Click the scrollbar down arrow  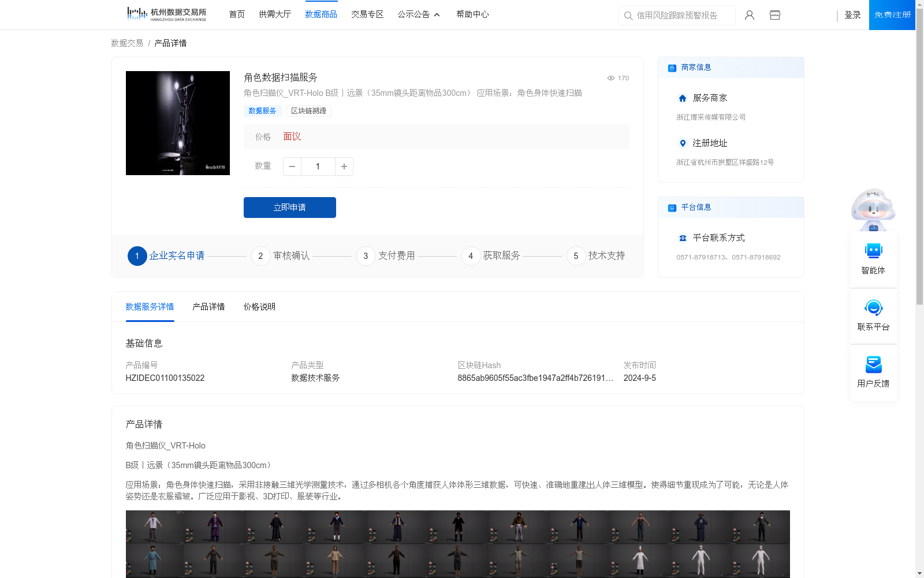pos(919,574)
